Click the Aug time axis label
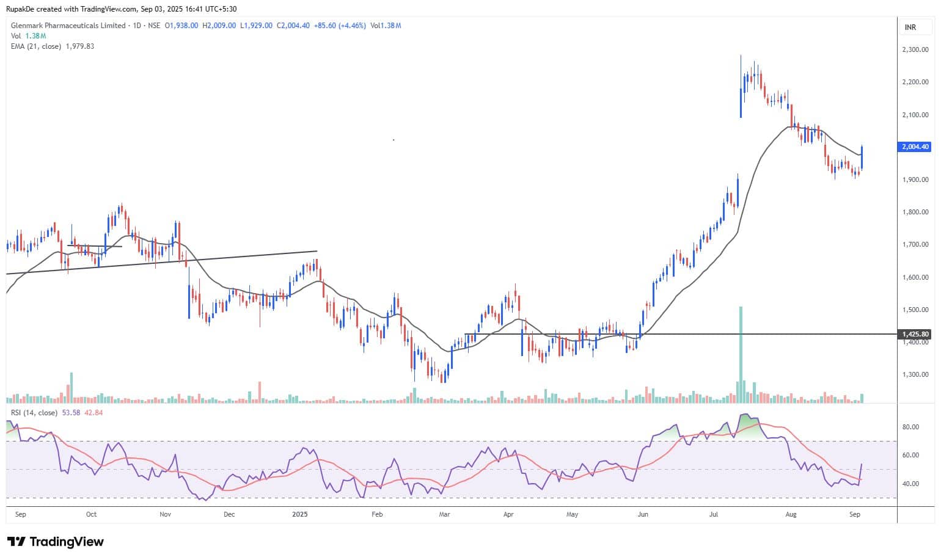The height and width of the screenshot is (560, 941). (791, 514)
